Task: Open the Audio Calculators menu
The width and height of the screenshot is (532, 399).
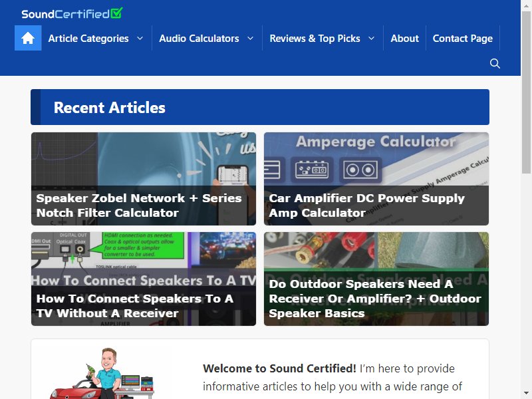Action: click(199, 39)
